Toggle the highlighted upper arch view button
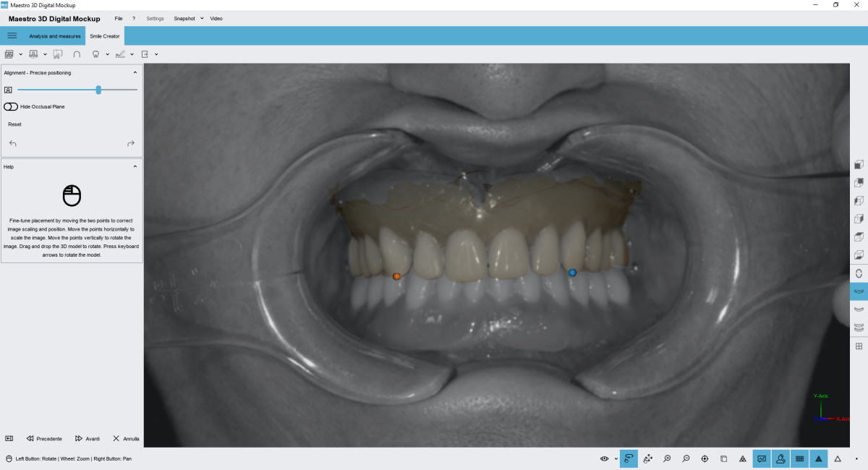The image size is (868, 470). pos(859,291)
